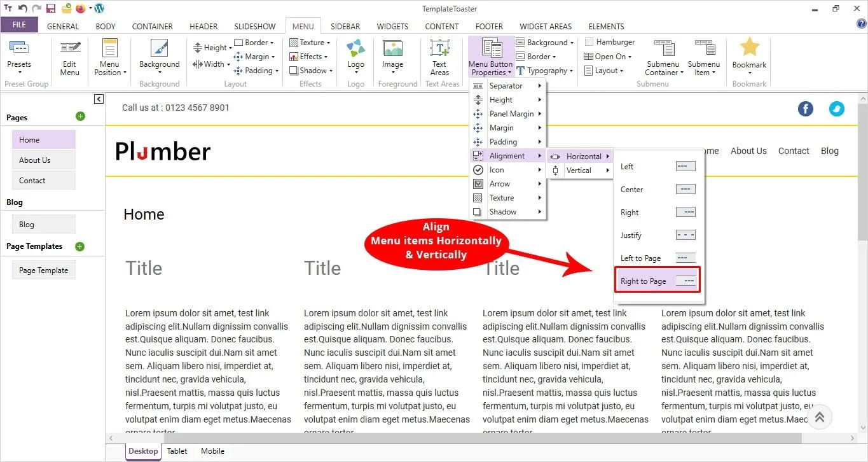Viewport: 868px width, 462px height.
Task: Click the horizontal scrollbar at the bottom
Action: pyautogui.click(x=445, y=438)
